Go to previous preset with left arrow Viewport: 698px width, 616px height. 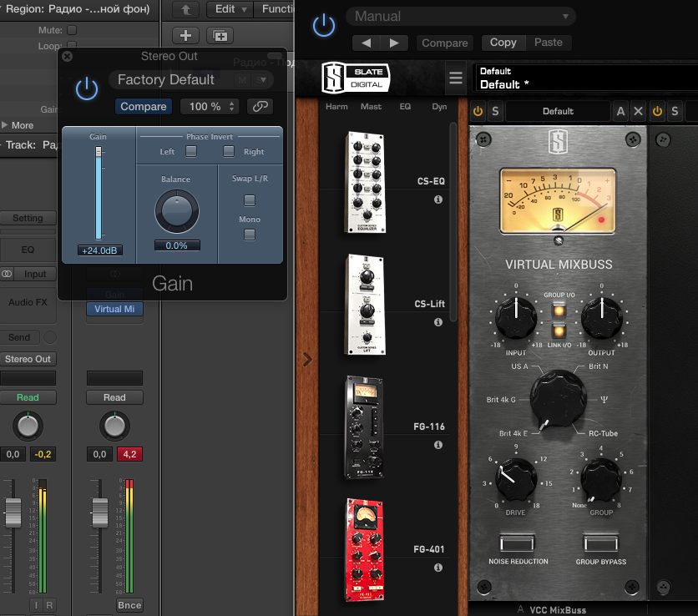(366, 43)
